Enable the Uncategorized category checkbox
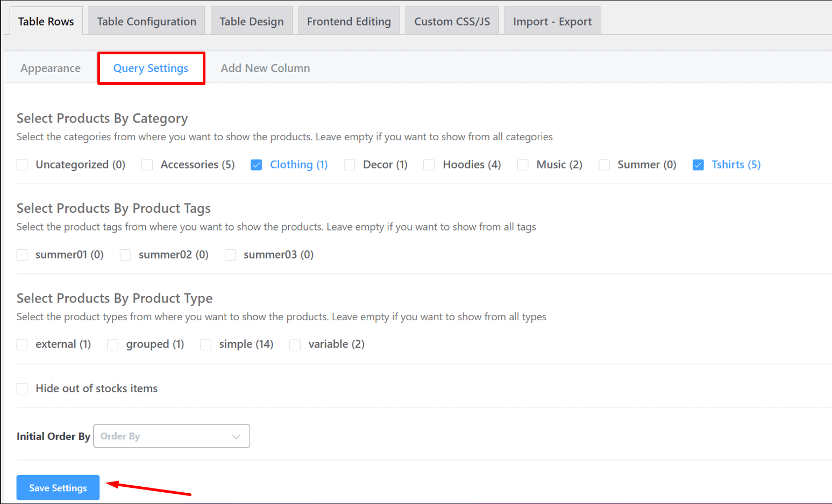The height and width of the screenshot is (504, 832). (x=22, y=165)
